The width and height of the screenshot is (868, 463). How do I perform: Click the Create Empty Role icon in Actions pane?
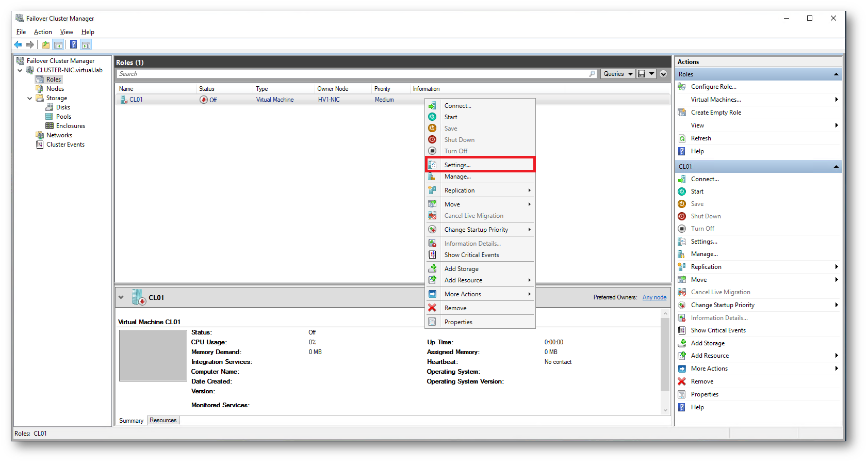[682, 113]
